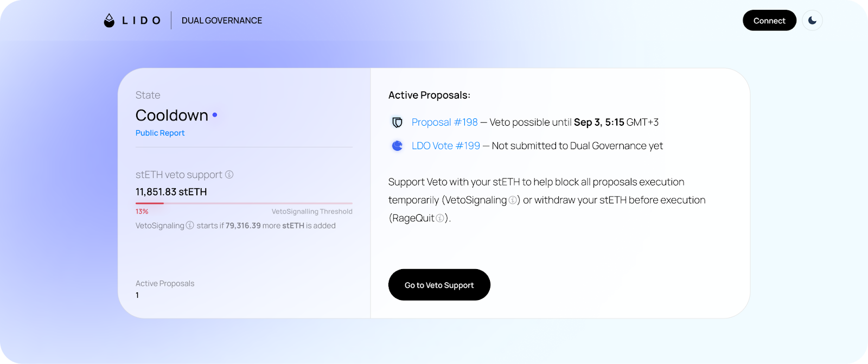Click VetoSignaling info icon in the description paragraph

pos(513,200)
